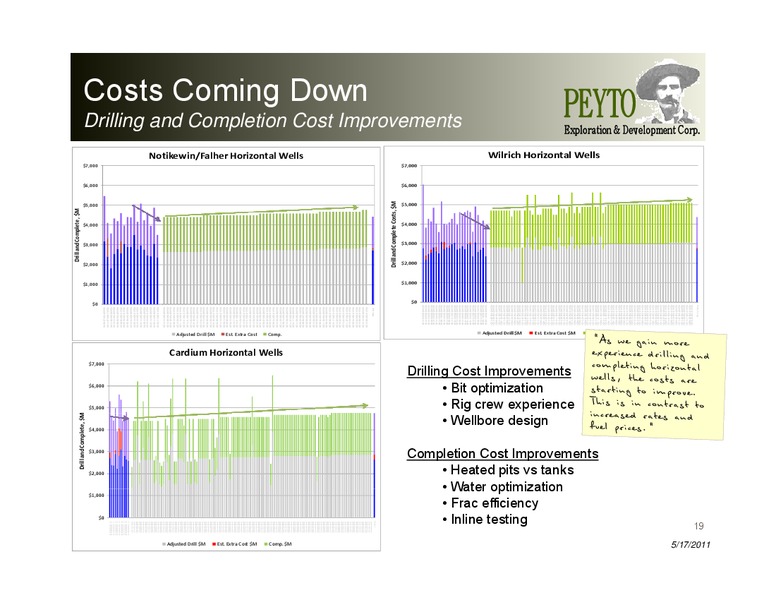
Task: Click 'Est. Extra Cost' legend in Notikewin chart
Action: point(240,334)
